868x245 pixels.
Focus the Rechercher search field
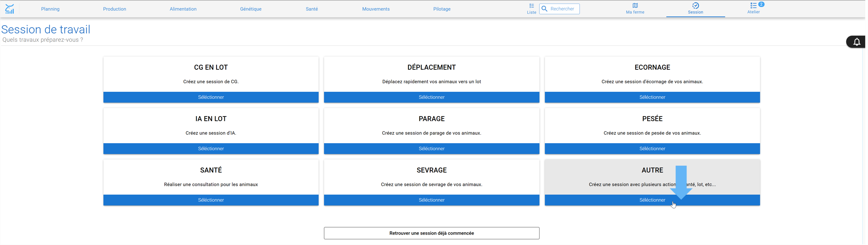click(x=559, y=9)
